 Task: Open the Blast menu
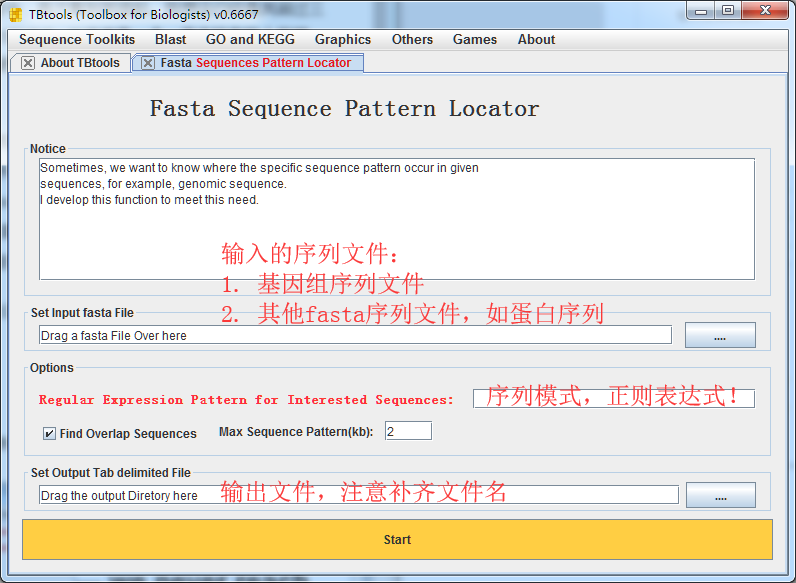point(171,40)
